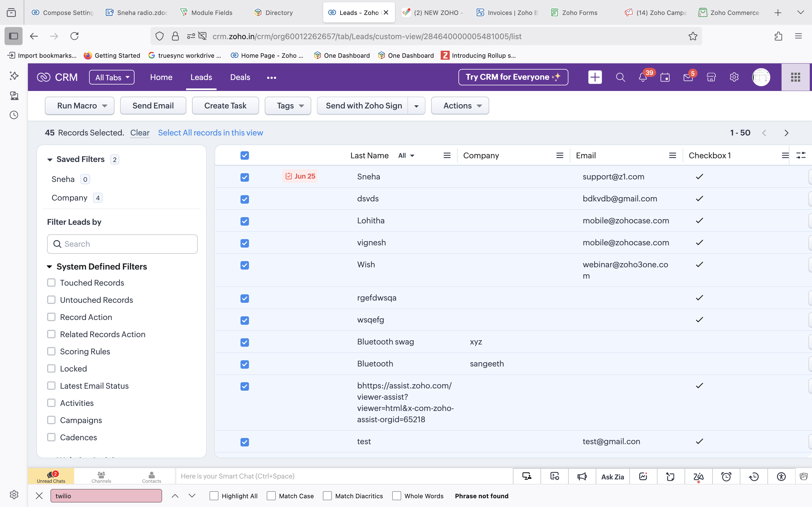Viewport: 812px width, 507px height.
Task: Click Select All records in this view
Action: pyautogui.click(x=210, y=133)
